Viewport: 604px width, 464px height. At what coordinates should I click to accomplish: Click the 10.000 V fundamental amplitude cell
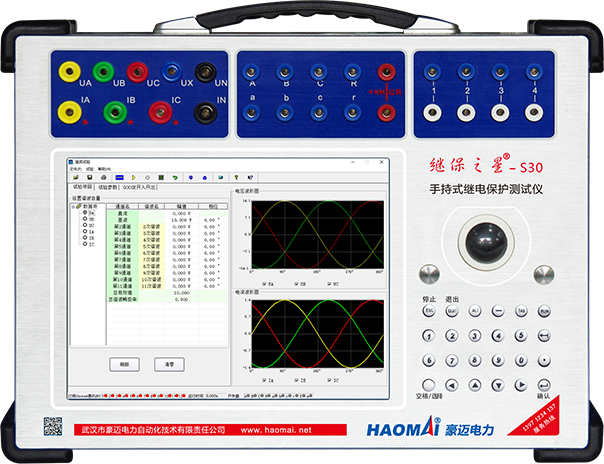tap(181, 220)
